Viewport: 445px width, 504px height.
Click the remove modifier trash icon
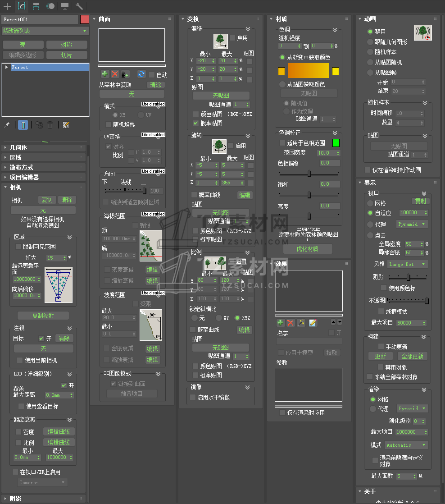[x=50, y=125]
